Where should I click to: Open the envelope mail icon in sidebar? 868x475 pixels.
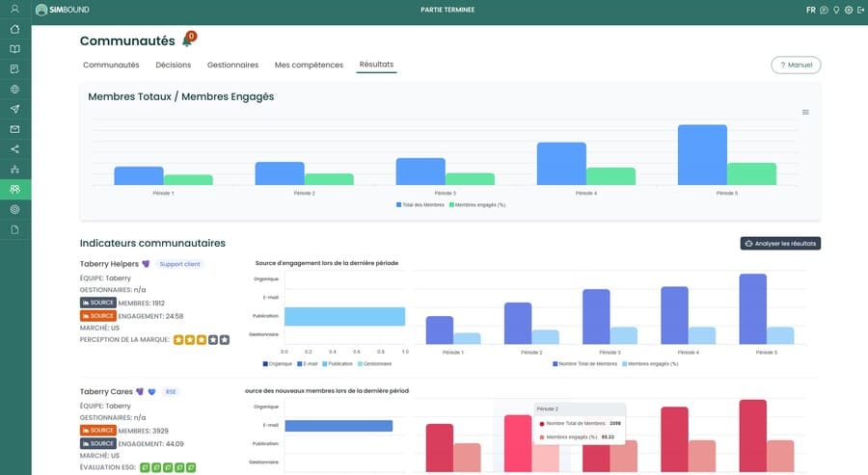(x=14, y=129)
